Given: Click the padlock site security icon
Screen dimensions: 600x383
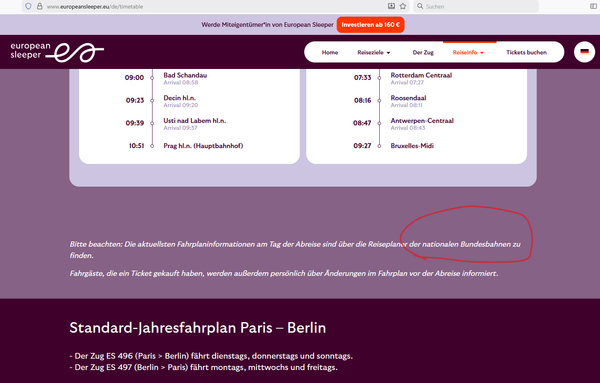Looking at the screenshot, I should click(x=39, y=6).
